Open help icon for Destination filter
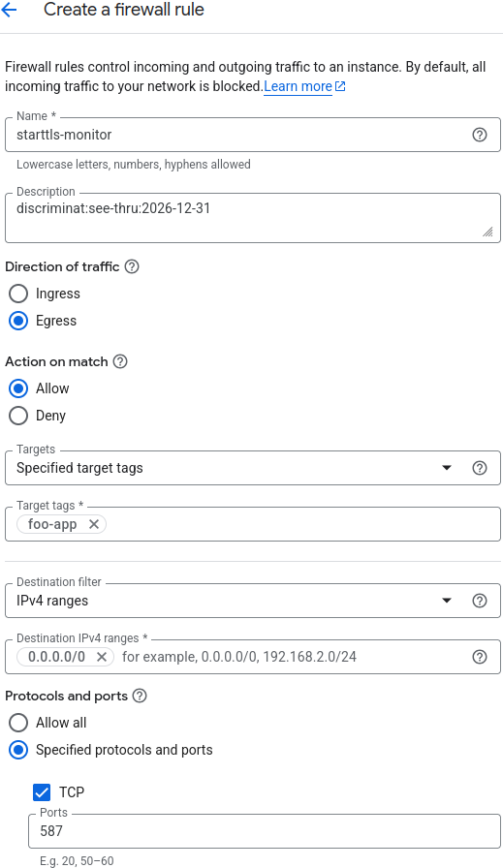503x868 pixels. click(x=479, y=601)
